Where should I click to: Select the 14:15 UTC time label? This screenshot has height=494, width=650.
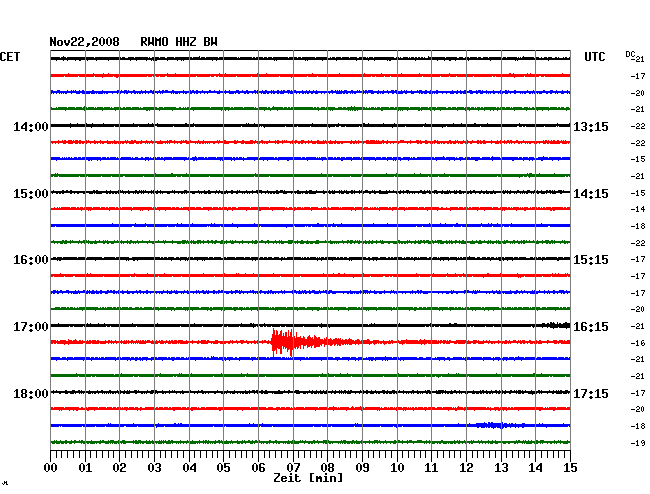591,194
